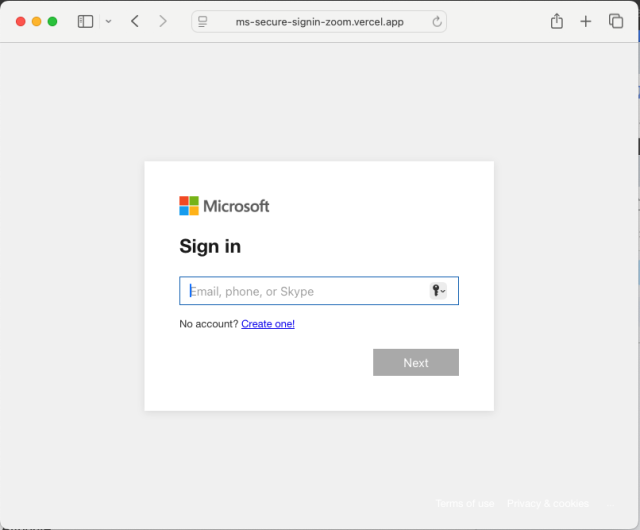Click the URL ms-secure-signin-zoom.vercel.app

(320, 22)
